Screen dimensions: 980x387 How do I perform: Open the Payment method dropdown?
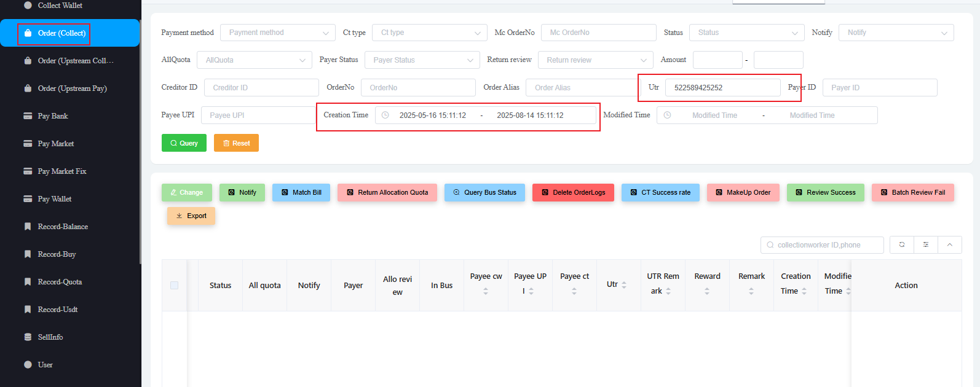click(x=277, y=33)
